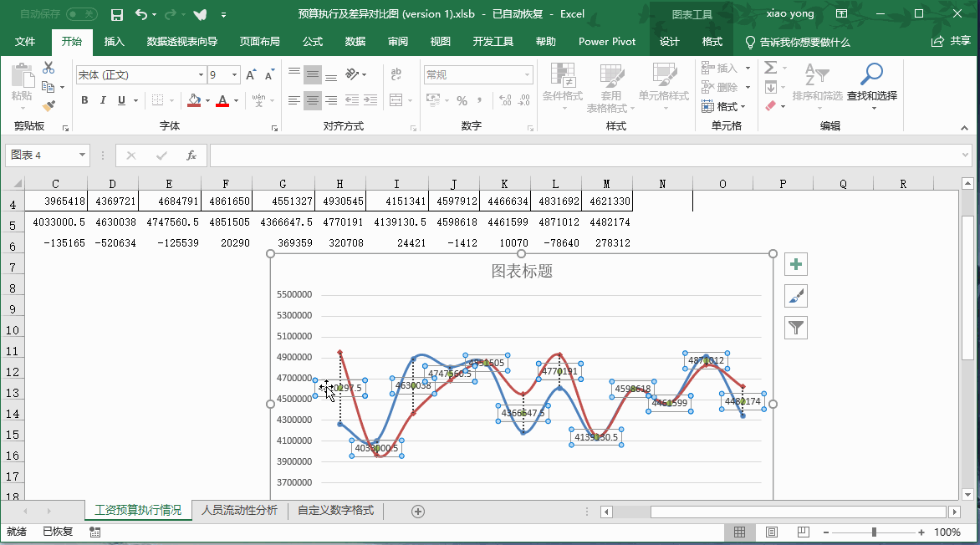Screen dimensions: 980x545
Task: Click the Save icon in the title bar
Action: (116, 14)
